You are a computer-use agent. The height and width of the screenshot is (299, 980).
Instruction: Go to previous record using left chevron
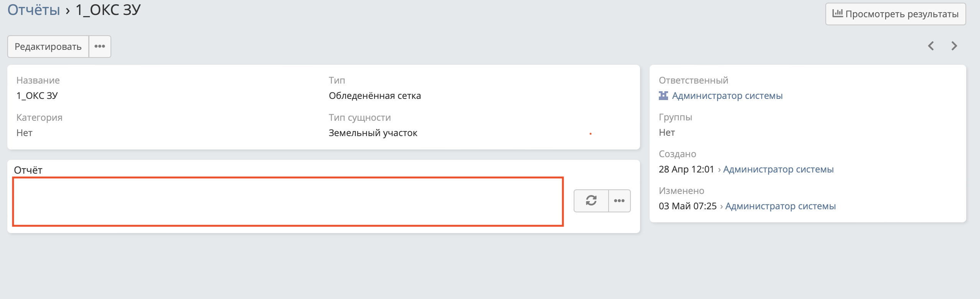pos(931,46)
